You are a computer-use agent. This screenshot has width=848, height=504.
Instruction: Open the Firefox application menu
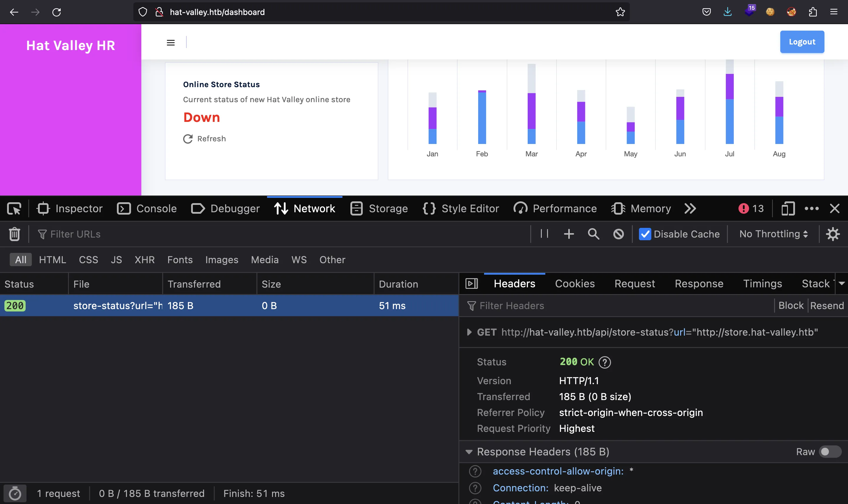tap(834, 12)
